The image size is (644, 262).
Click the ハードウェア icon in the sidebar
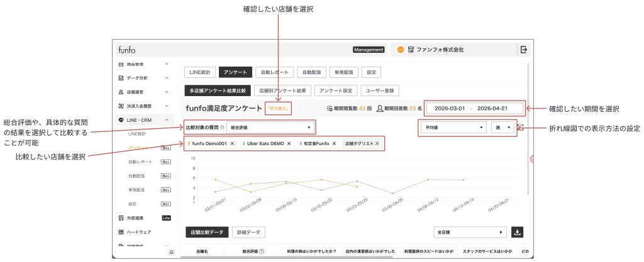coord(121,231)
